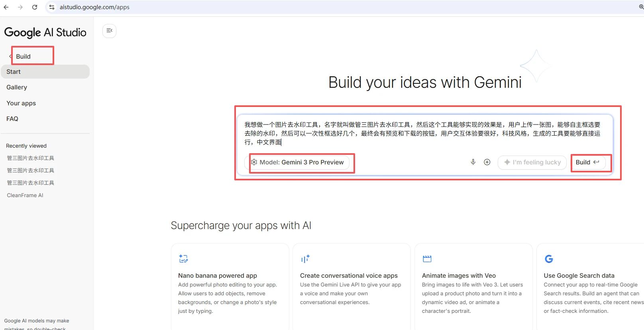This screenshot has height=330, width=644.
Task: Click the zoom magnifier icon in address bar
Action: pyautogui.click(x=641, y=7)
